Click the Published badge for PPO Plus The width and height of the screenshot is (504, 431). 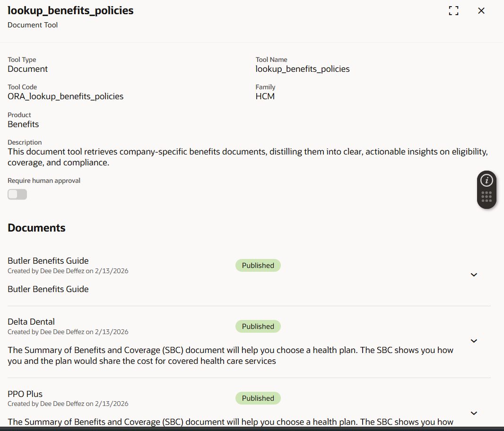258,398
